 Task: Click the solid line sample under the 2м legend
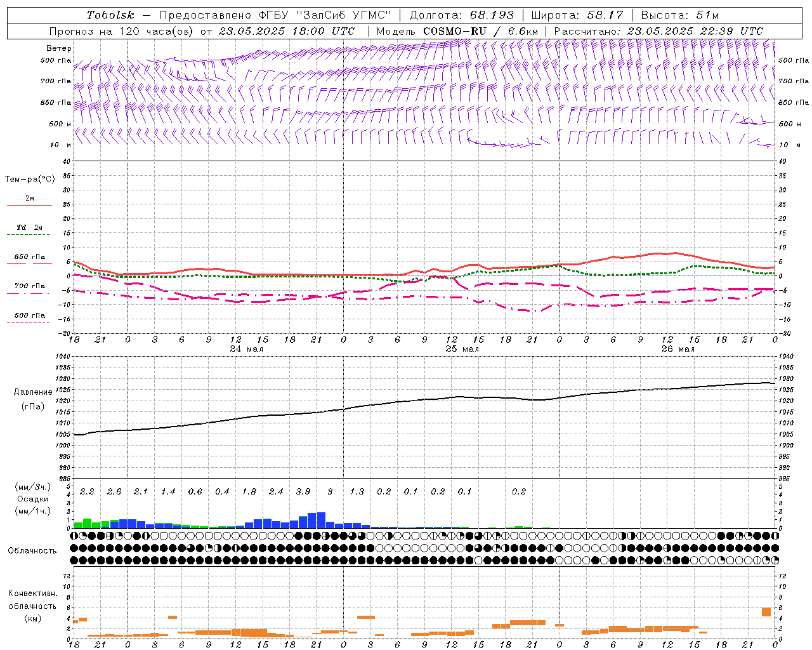coord(29,205)
